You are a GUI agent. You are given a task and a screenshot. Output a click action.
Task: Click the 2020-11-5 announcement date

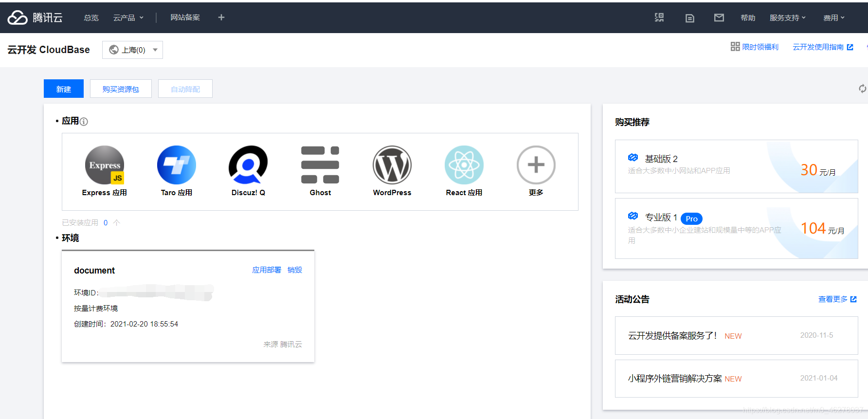click(x=816, y=335)
